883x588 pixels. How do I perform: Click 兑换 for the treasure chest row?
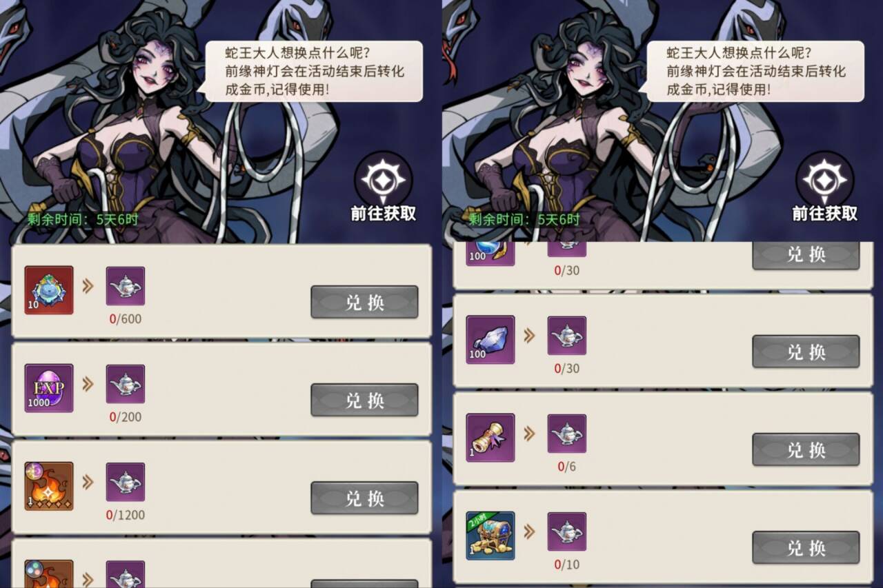tap(806, 547)
